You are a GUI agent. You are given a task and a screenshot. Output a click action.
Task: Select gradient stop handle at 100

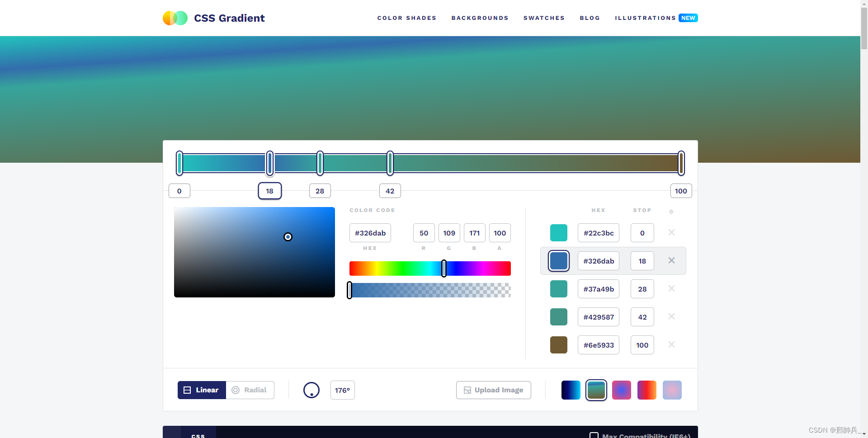click(681, 163)
